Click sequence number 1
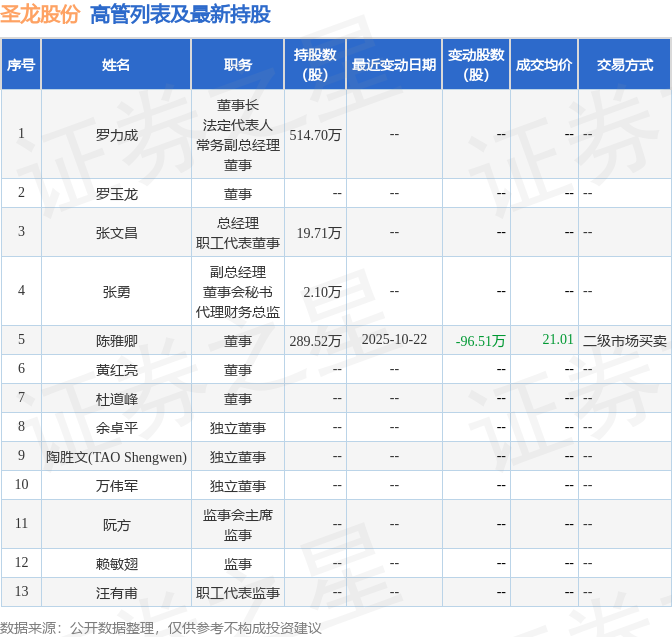 [21, 134]
